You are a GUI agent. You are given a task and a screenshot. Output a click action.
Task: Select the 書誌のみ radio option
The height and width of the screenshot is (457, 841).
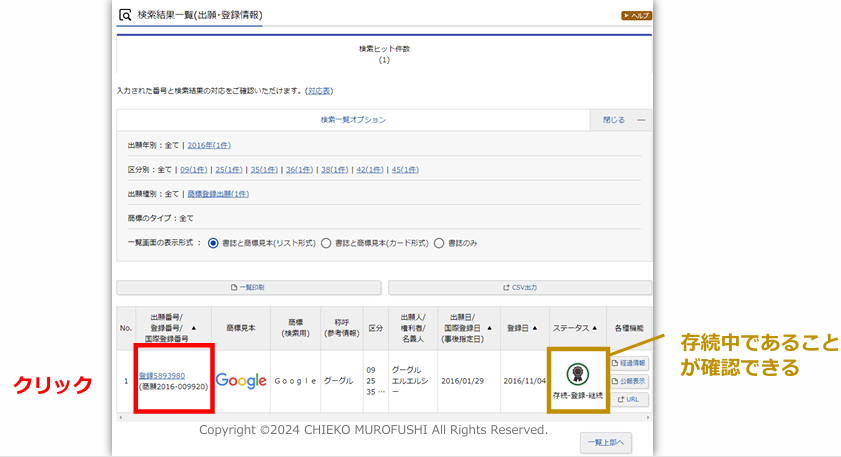[439, 242]
